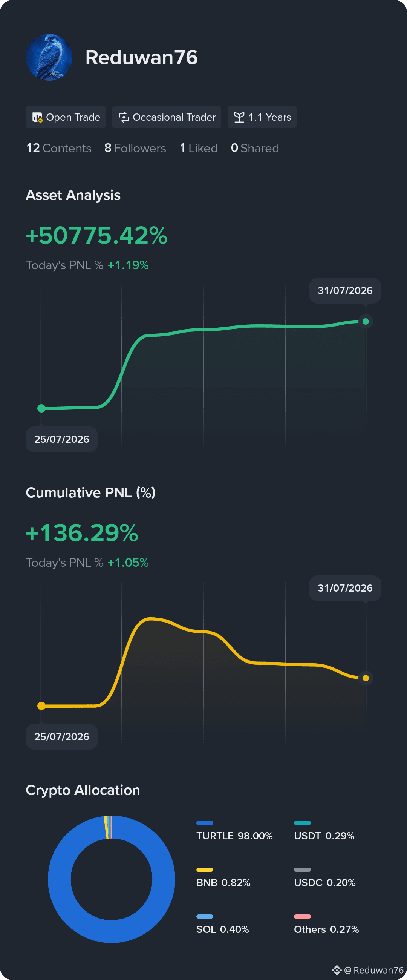Image resolution: width=407 pixels, height=980 pixels.
Task: Select the SOL light-blue legend swatch
Action: (x=205, y=917)
